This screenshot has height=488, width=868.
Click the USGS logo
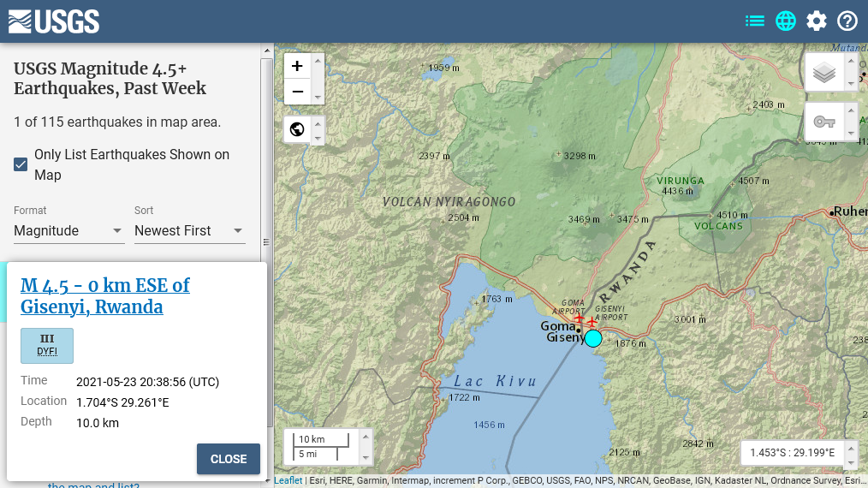(x=54, y=21)
